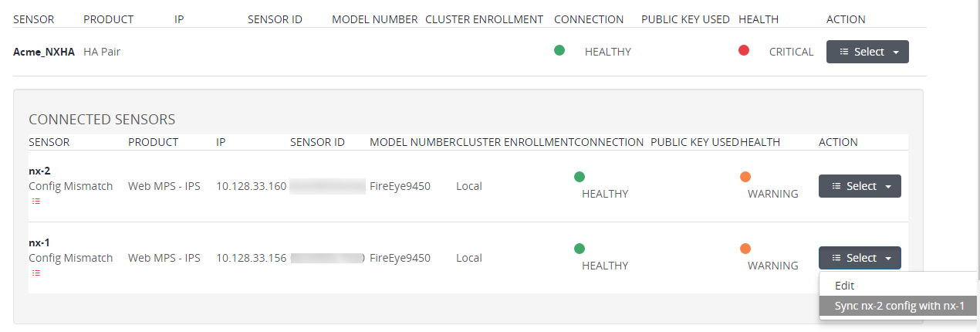Click the nx-2 sensor name
Viewport: 980px width, 332px height.
39,171
